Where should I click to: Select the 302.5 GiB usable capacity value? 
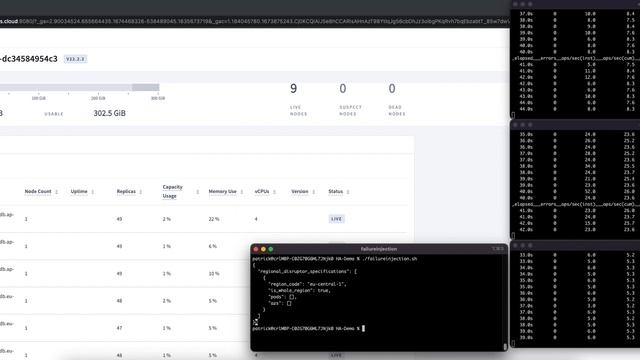click(109, 113)
